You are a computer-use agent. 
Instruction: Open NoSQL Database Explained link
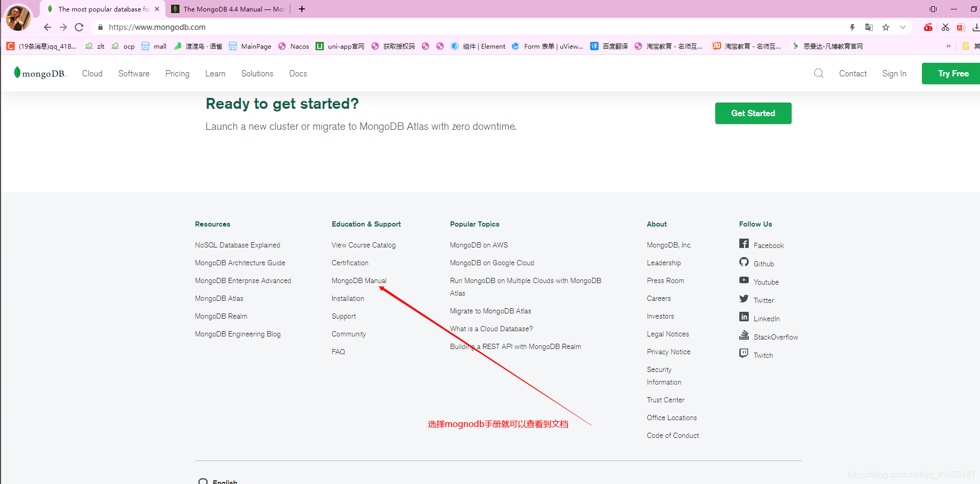[x=238, y=245]
